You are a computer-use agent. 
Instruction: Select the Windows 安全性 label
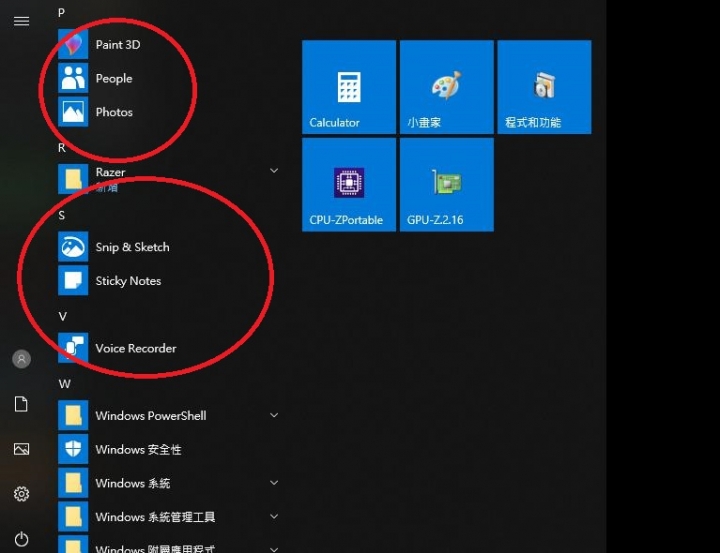(138, 449)
